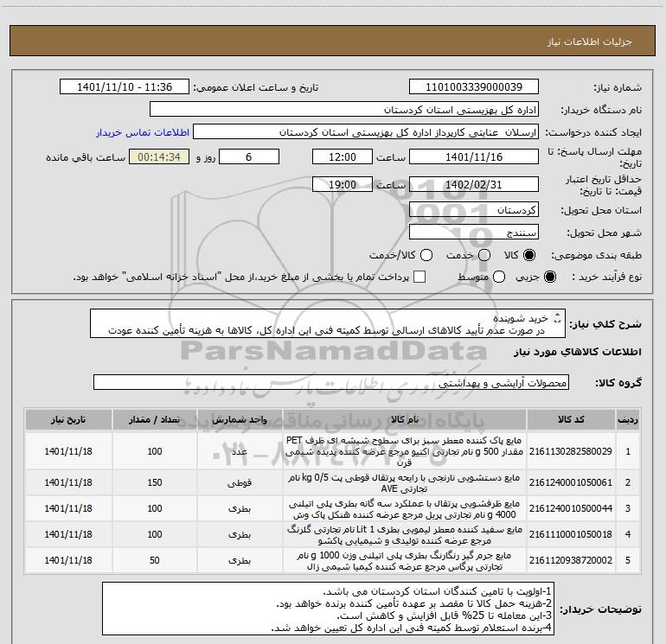Screen dimensions: 666x644
Task: Click product code 2161240001050061
Action: point(571,482)
